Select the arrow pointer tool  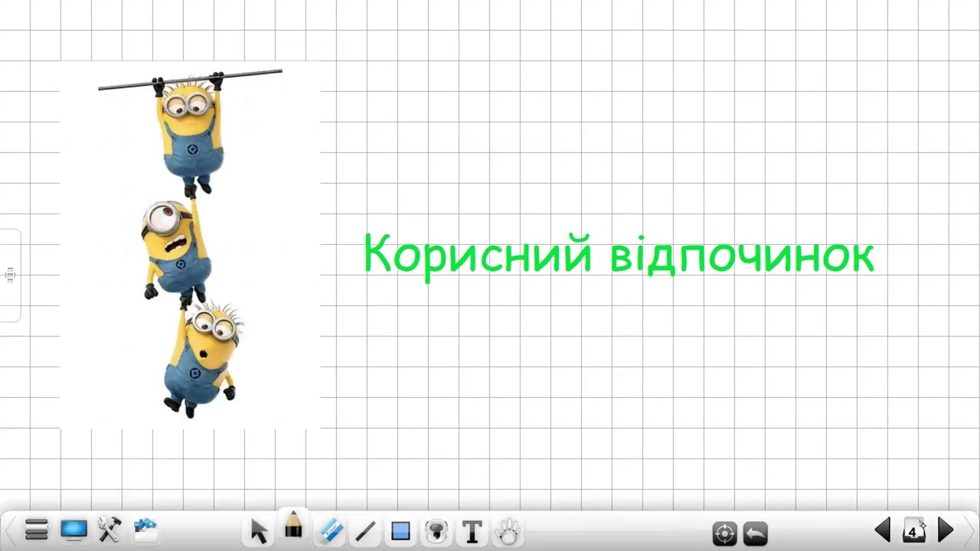click(x=259, y=530)
